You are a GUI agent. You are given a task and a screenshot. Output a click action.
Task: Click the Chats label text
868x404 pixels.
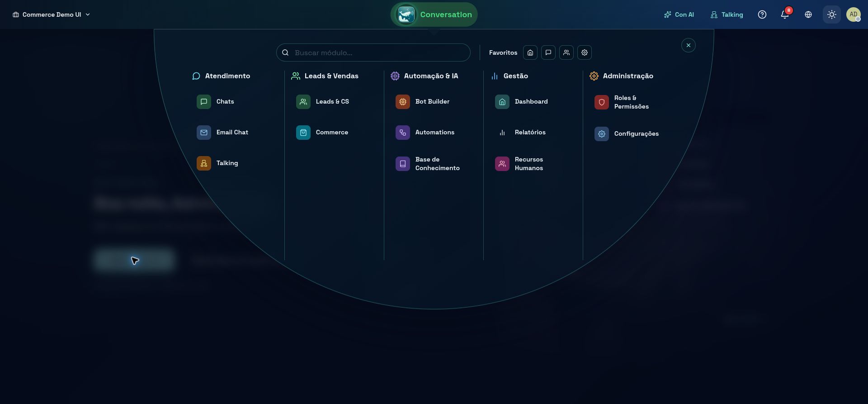point(225,102)
